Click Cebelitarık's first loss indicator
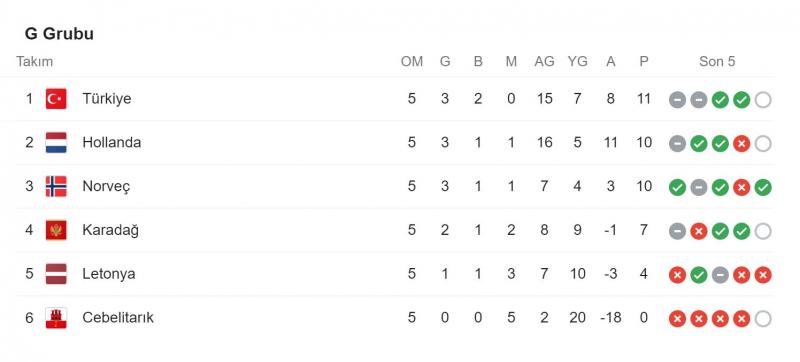Image resolution: width=800 pixels, height=362 pixels. tap(677, 319)
